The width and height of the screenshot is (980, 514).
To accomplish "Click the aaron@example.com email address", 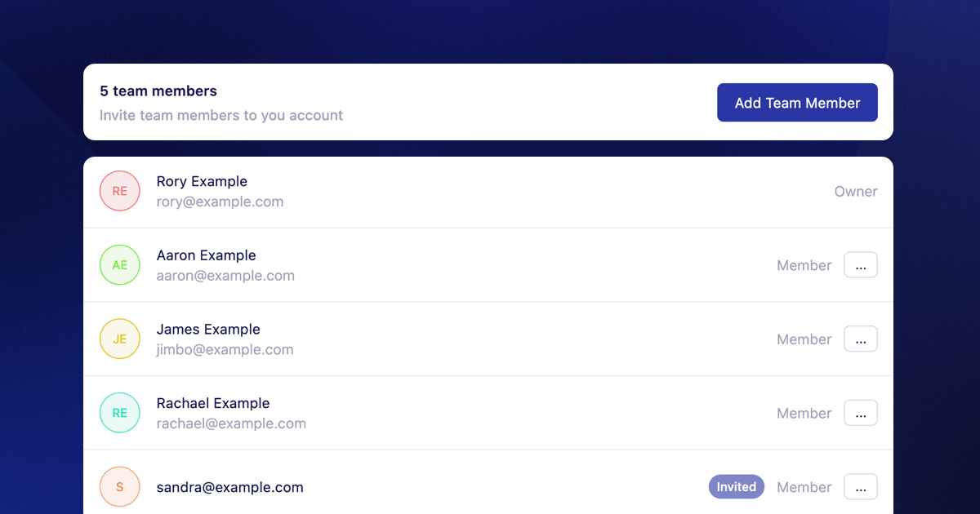I will click(225, 276).
